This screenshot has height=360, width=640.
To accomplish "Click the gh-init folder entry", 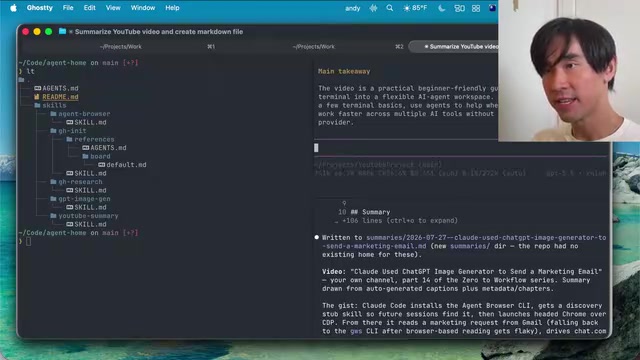I will coord(72,131).
